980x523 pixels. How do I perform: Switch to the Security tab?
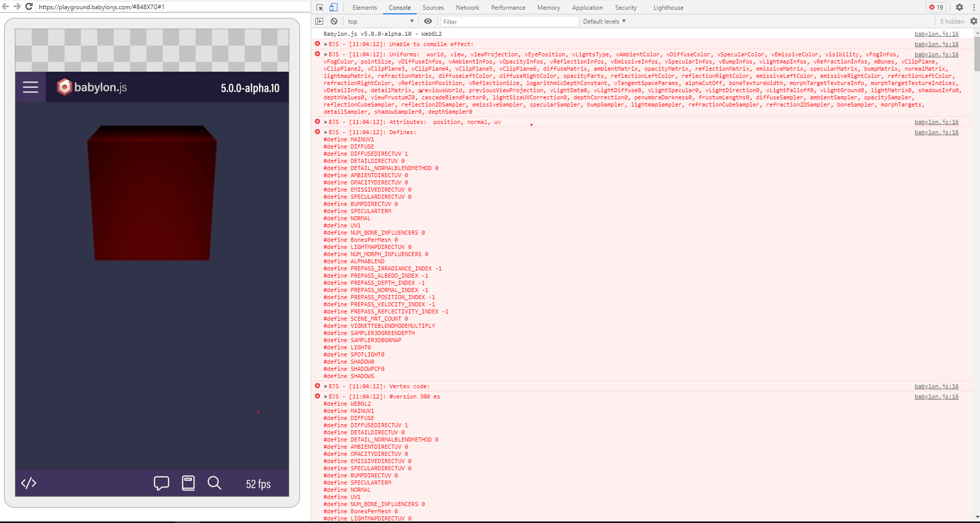[626, 7]
